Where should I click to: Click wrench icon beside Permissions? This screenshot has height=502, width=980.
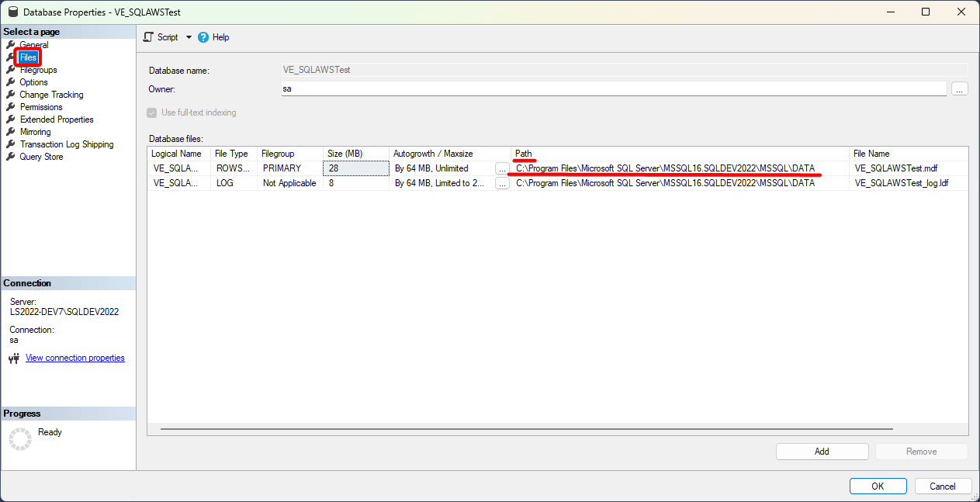[x=11, y=107]
